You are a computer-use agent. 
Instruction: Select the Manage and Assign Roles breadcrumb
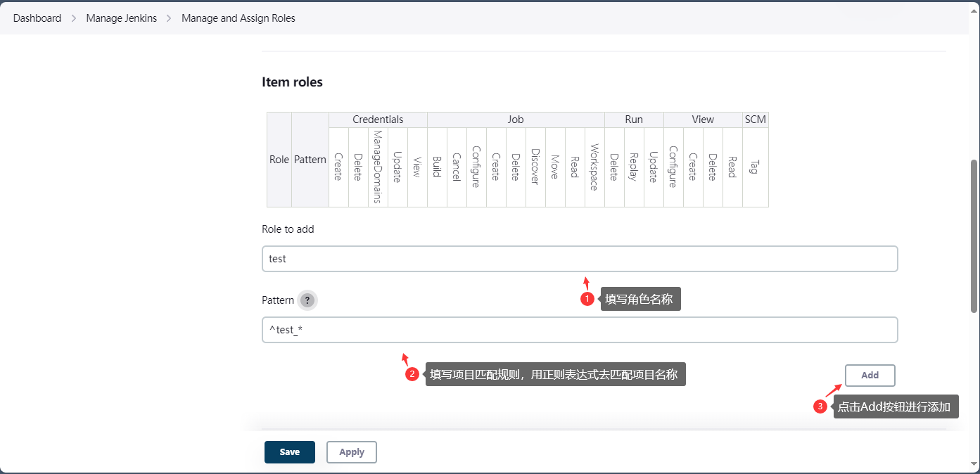pos(238,18)
